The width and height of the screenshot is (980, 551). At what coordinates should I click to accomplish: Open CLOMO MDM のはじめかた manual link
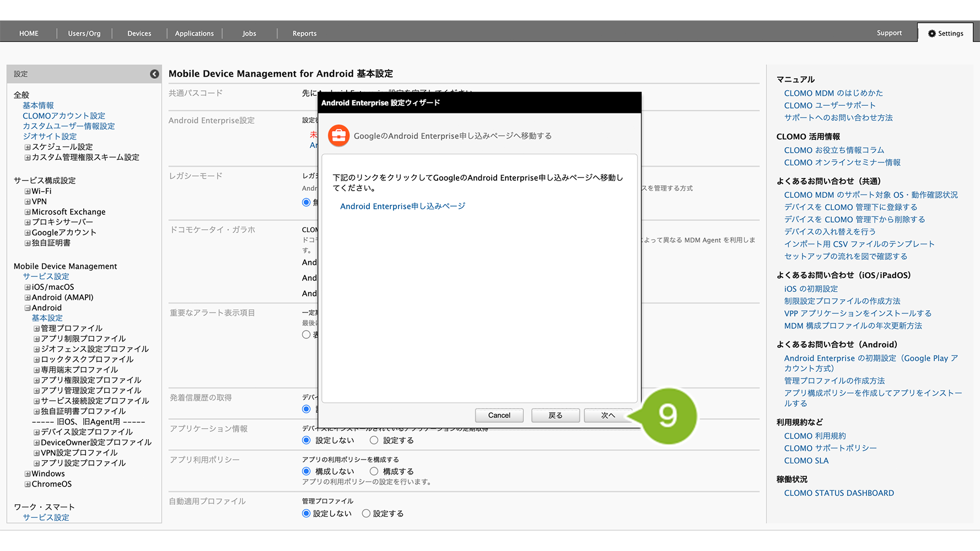833,93
